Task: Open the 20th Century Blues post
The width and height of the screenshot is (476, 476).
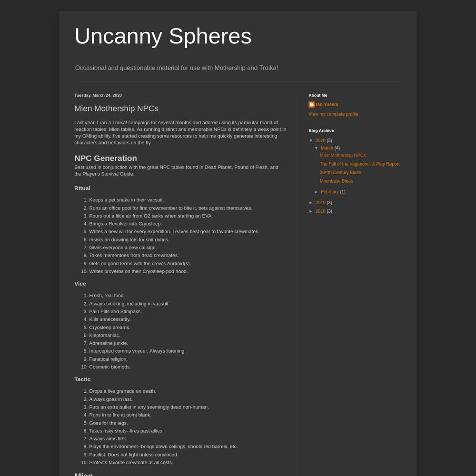Action: (x=340, y=172)
